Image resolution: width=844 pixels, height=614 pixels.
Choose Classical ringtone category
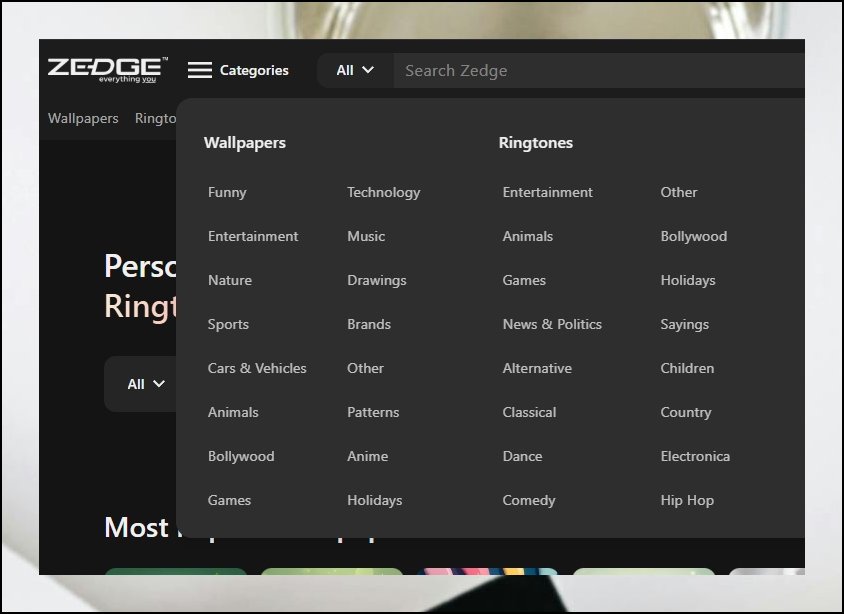point(530,413)
